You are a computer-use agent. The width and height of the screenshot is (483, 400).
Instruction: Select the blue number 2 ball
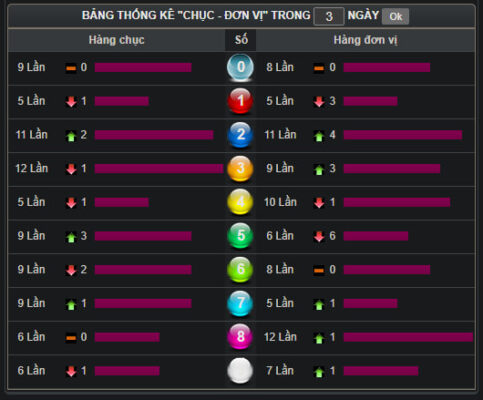[240, 135]
